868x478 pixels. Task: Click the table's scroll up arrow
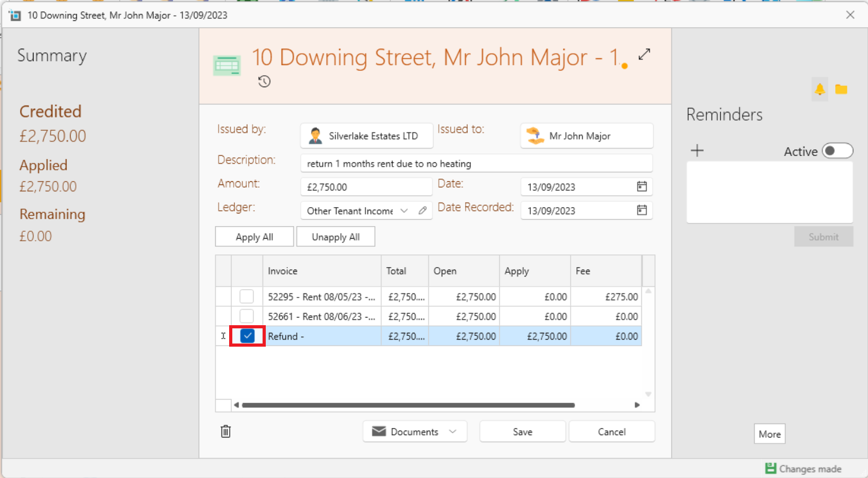pos(648,292)
